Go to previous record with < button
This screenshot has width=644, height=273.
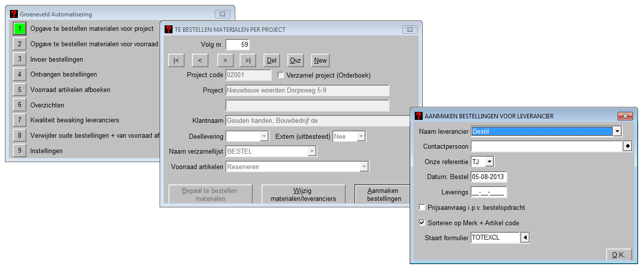click(200, 60)
